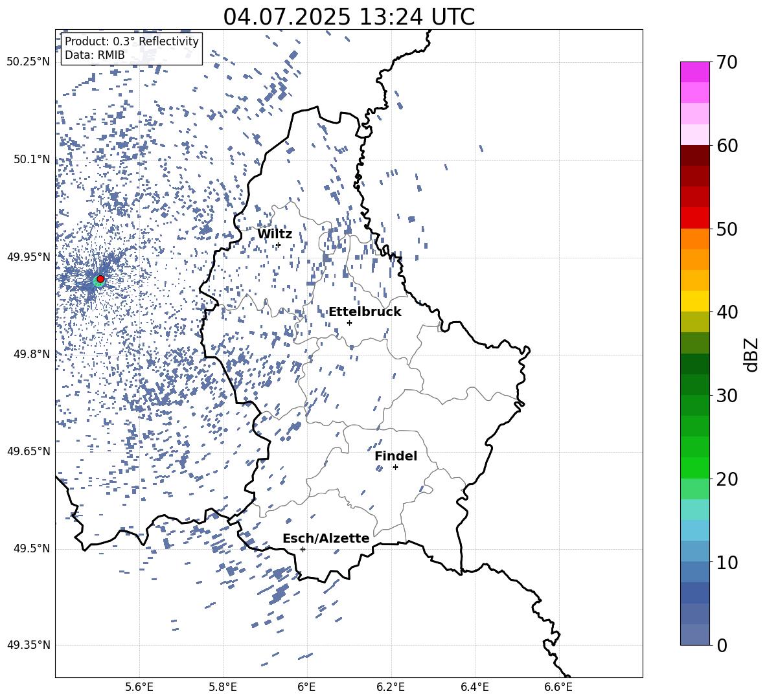Click the red radar station marker

pos(100,278)
